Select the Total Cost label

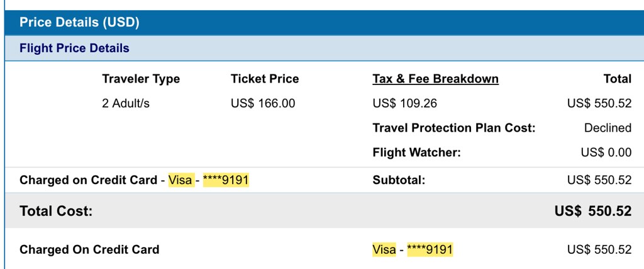click(x=56, y=211)
